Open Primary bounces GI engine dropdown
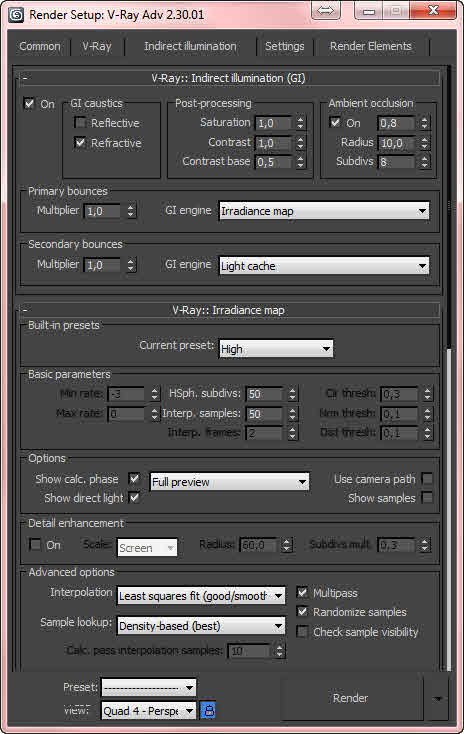464x734 pixels. 324,211
